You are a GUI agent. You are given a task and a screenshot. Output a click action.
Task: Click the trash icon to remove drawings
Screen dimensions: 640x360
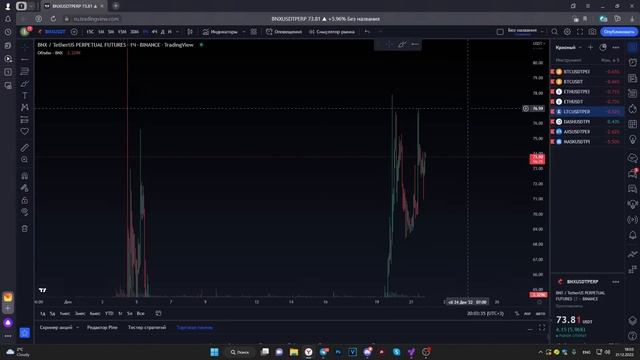(25, 229)
